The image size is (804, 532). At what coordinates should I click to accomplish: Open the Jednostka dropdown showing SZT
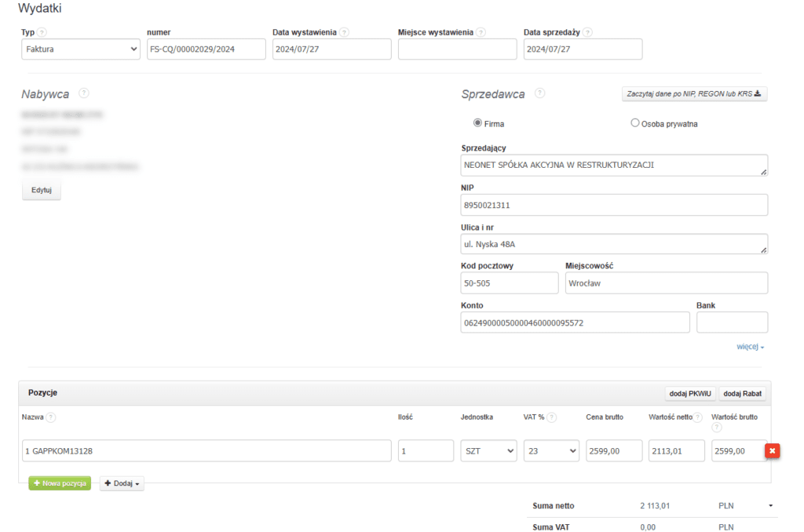(x=488, y=450)
